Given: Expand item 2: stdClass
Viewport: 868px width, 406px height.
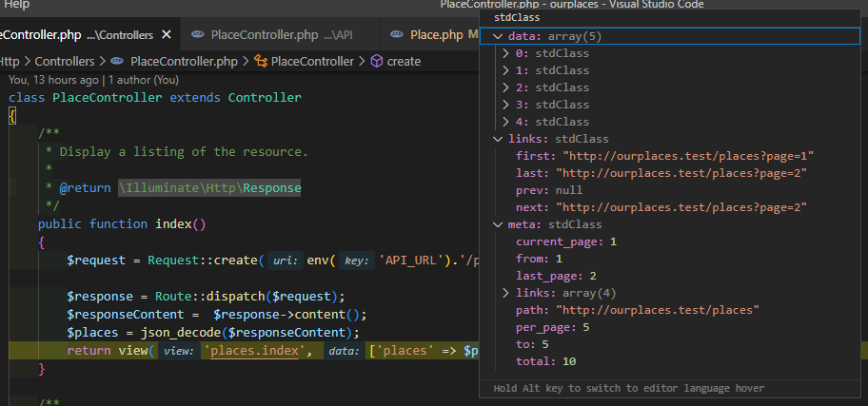Looking at the screenshot, I should pos(506,87).
